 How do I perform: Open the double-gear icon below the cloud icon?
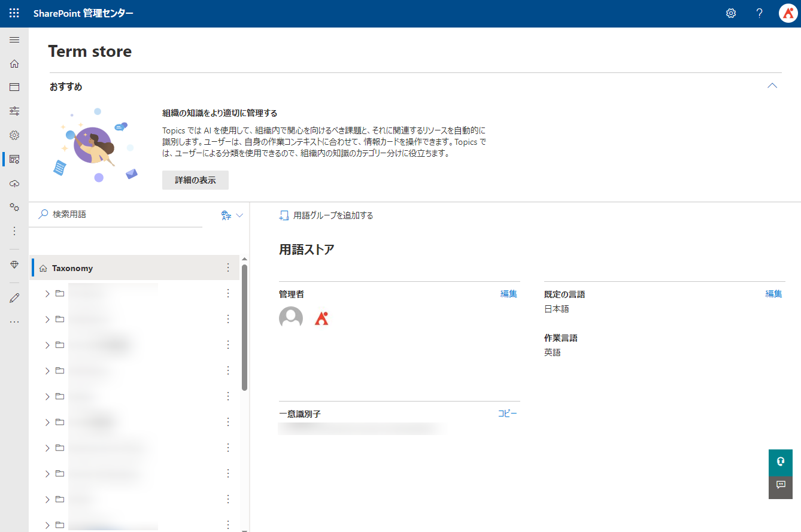click(x=14, y=207)
